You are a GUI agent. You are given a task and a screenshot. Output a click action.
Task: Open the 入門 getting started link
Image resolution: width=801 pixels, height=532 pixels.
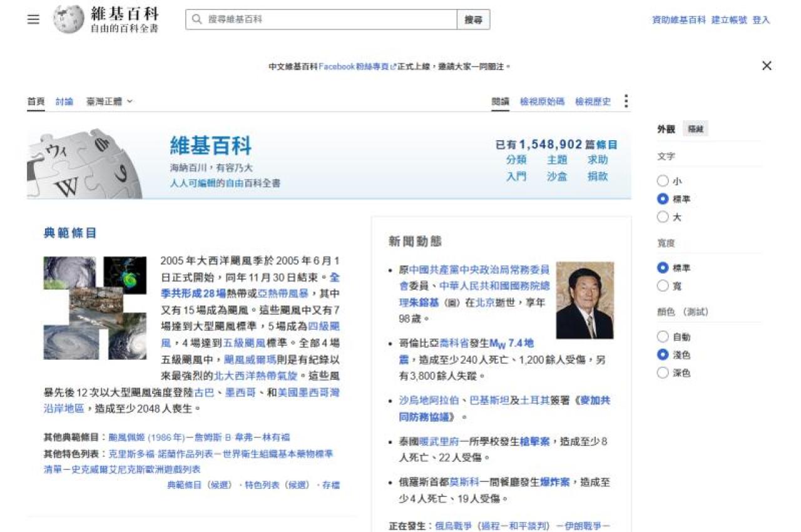click(516, 176)
